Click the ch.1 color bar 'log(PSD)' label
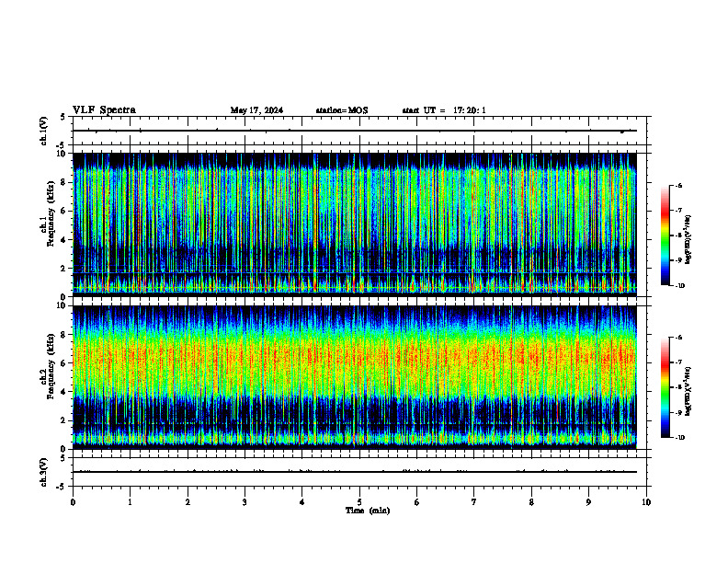The image size is (728, 563). (x=688, y=239)
